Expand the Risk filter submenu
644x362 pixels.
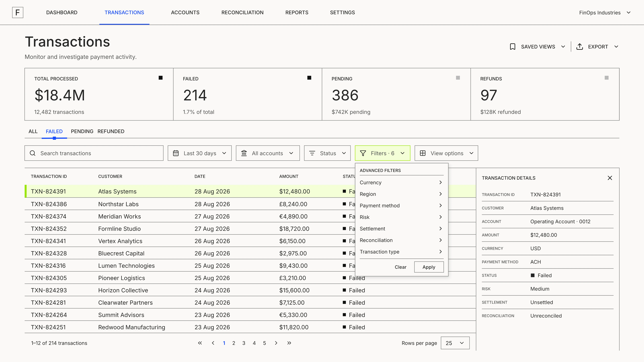coord(401,217)
